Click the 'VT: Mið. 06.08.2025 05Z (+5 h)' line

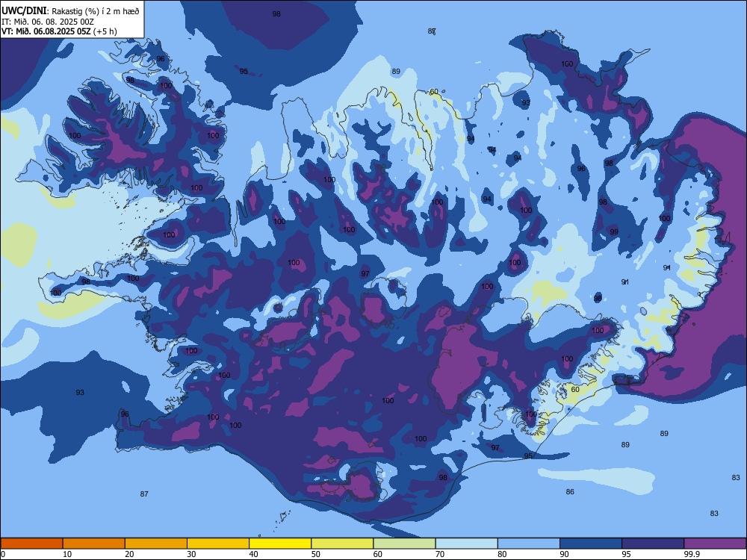pos(59,31)
